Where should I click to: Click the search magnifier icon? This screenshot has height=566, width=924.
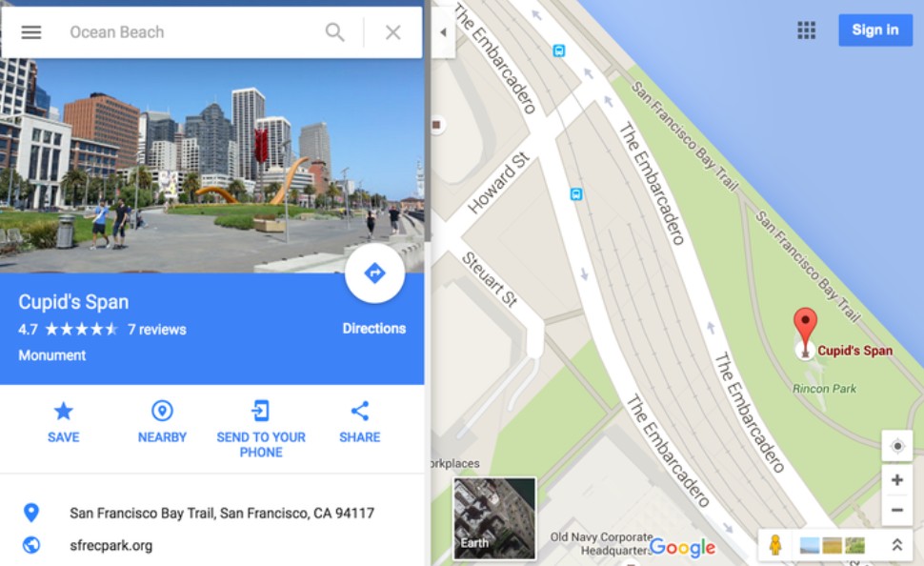pyautogui.click(x=334, y=31)
